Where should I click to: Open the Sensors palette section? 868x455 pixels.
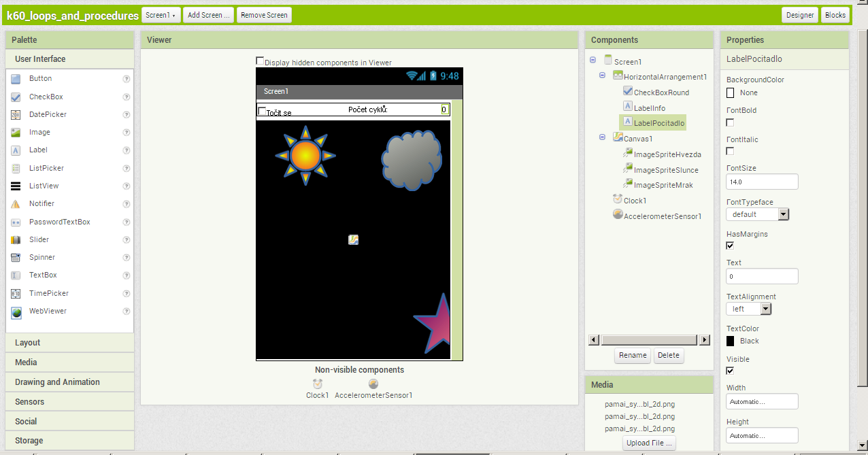coord(69,402)
